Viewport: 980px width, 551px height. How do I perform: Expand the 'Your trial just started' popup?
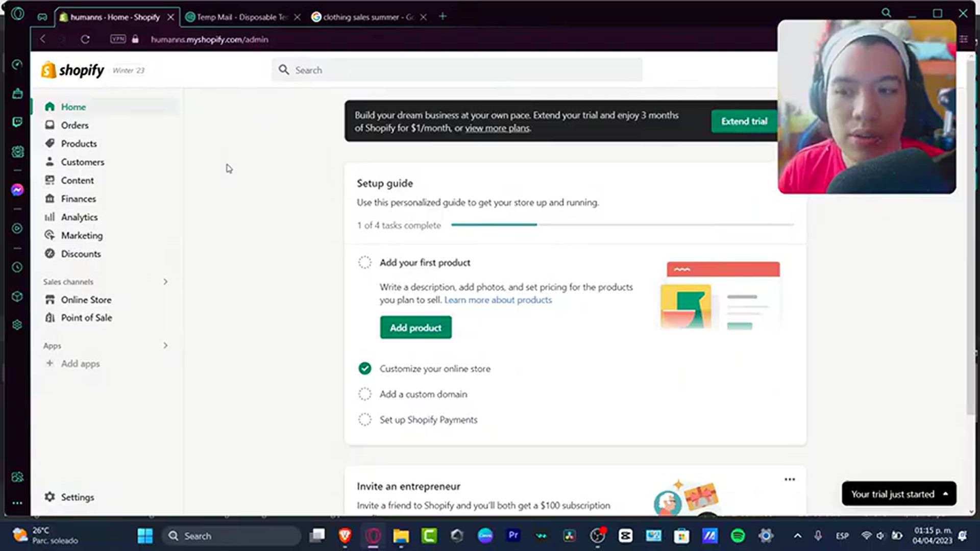[899, 494]
